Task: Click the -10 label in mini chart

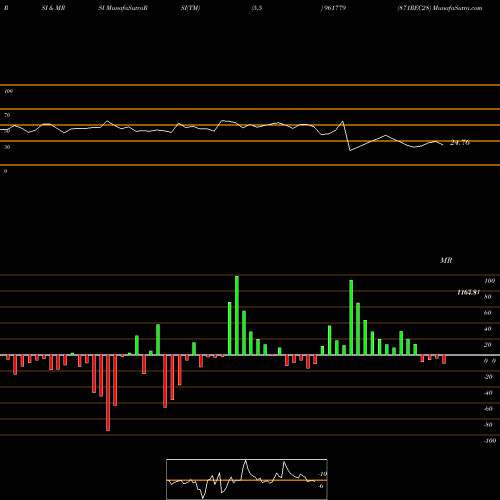Action: tap(322, 474)
